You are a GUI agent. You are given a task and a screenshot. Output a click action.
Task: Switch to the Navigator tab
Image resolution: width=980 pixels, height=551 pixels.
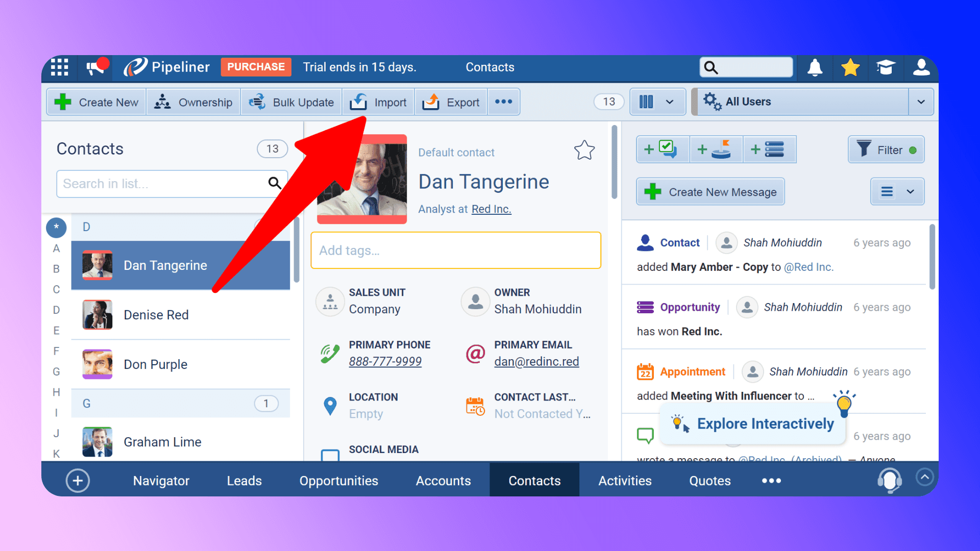pos(161,481)
